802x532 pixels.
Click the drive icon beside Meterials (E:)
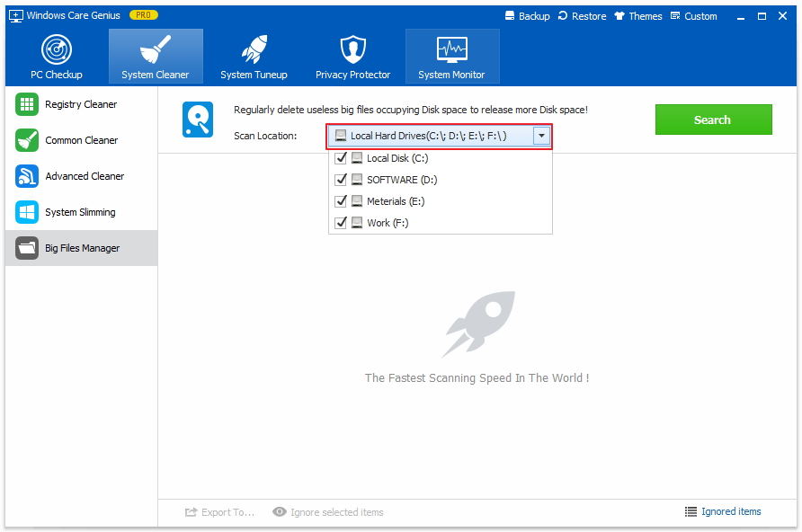(x=357, y=200)
